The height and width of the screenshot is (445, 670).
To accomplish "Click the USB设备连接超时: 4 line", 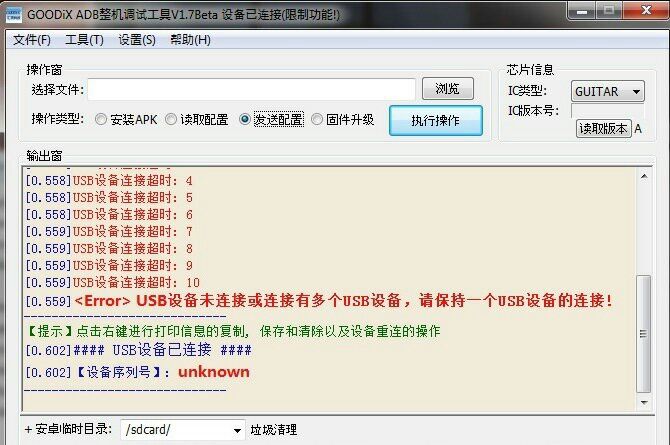I will [x=109, y=181].
